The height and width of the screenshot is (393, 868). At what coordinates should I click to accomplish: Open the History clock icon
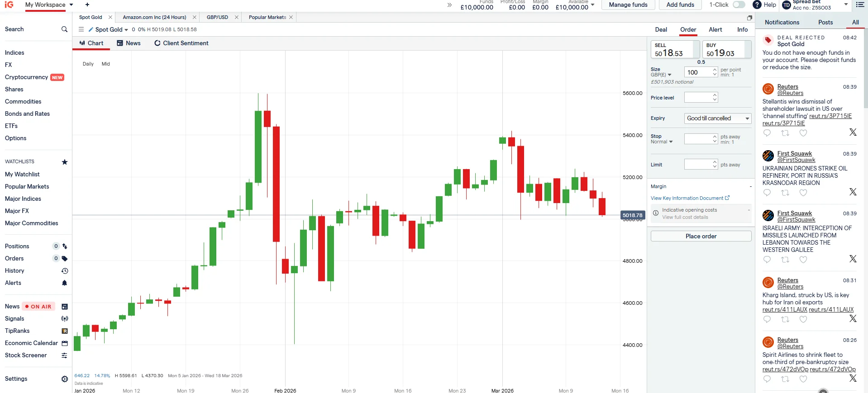point(65,271)
